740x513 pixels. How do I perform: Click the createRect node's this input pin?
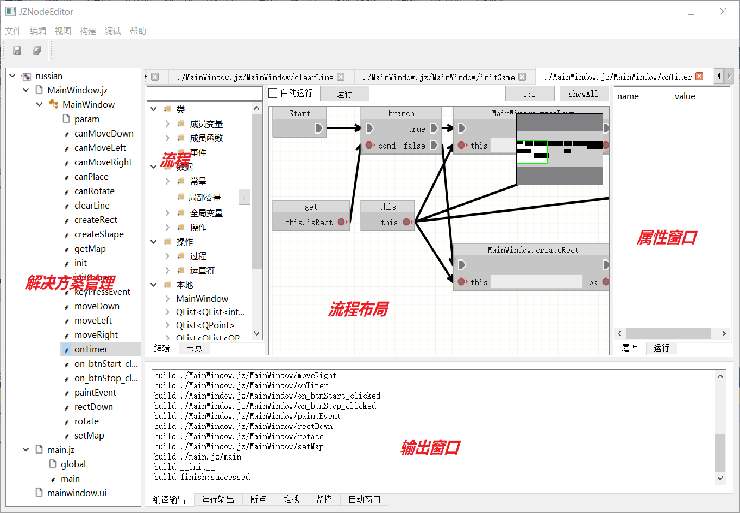pos(462,282)
